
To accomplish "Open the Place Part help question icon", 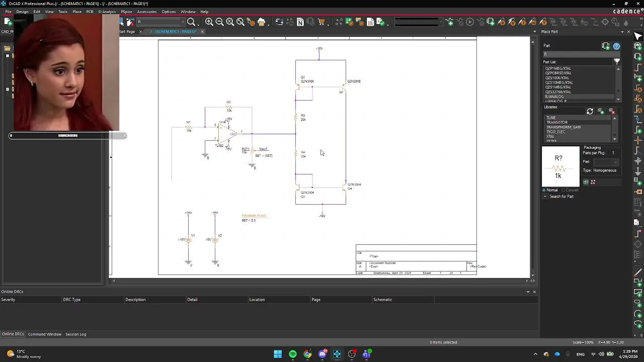I will (616, 46).
